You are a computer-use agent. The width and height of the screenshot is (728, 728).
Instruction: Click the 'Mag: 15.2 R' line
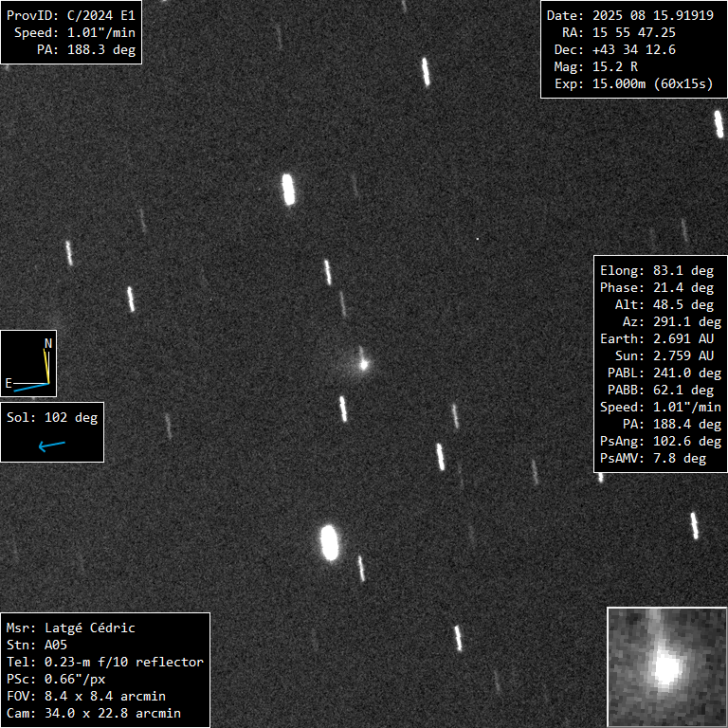[x=595, y=67]
